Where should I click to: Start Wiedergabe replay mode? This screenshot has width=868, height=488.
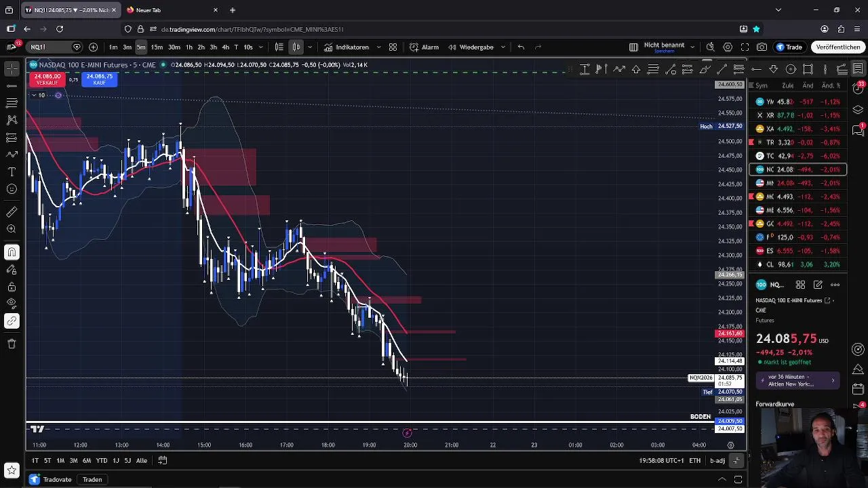point(471,47)
